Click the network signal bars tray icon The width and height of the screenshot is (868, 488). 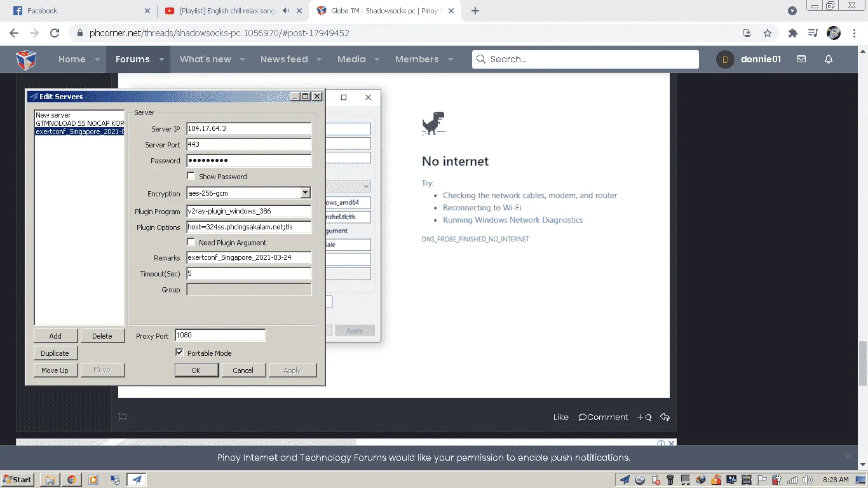pos(792,480)
